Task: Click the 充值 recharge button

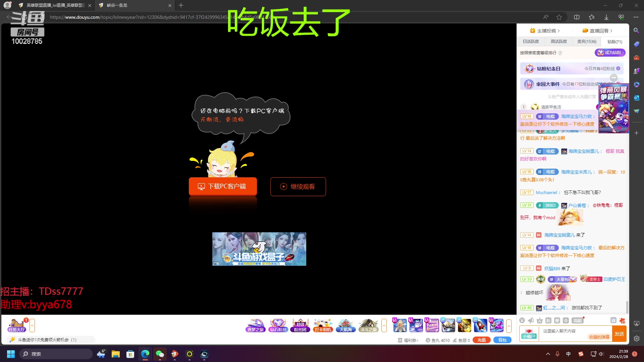Action: [x=481, y=340]
